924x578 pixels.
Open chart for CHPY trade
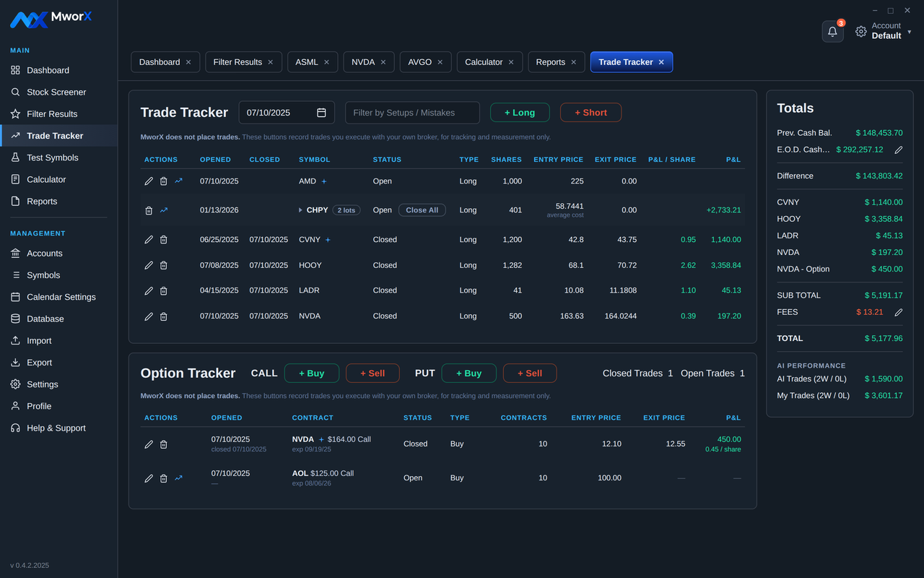coord(164,210)
